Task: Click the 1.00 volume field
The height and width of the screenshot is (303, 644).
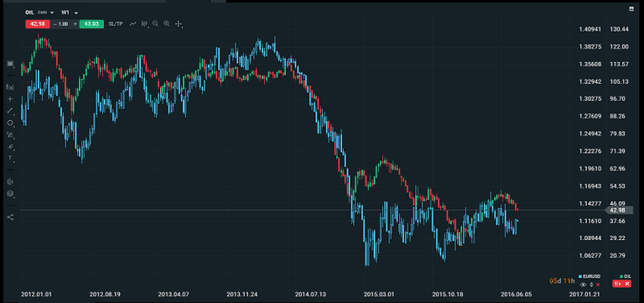Action: pos(64,24)
